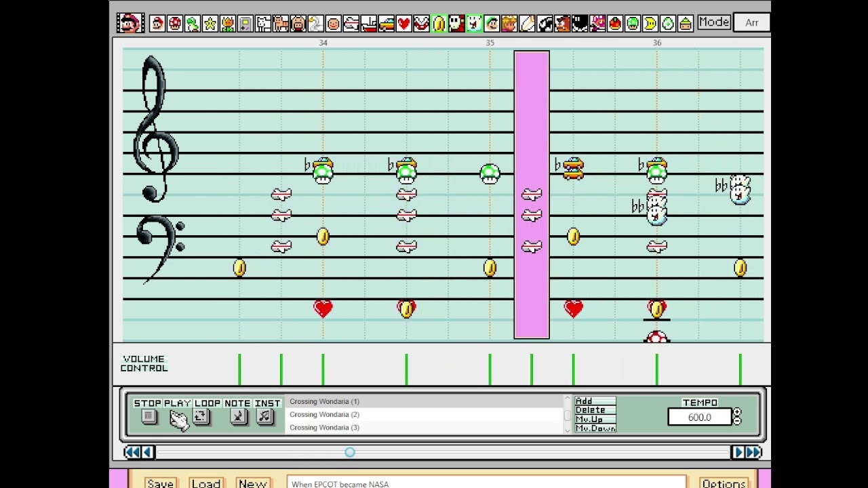Open the Options button
Viewport: 868px width, 488px height.
click(724, 483)
